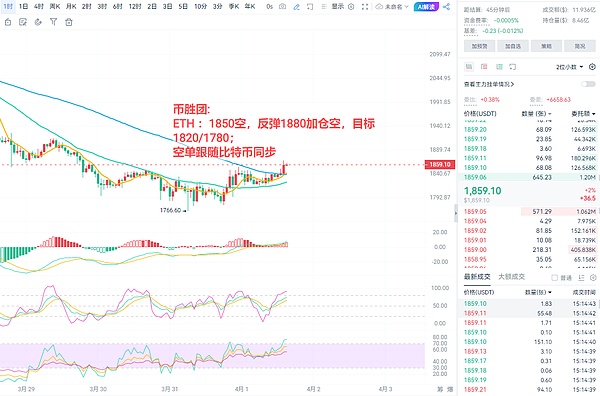Image resolution: width=600 pixels, height=396 pixels.
Task: Open the indicator list icon beside 显示
Action: pos(324,7)
